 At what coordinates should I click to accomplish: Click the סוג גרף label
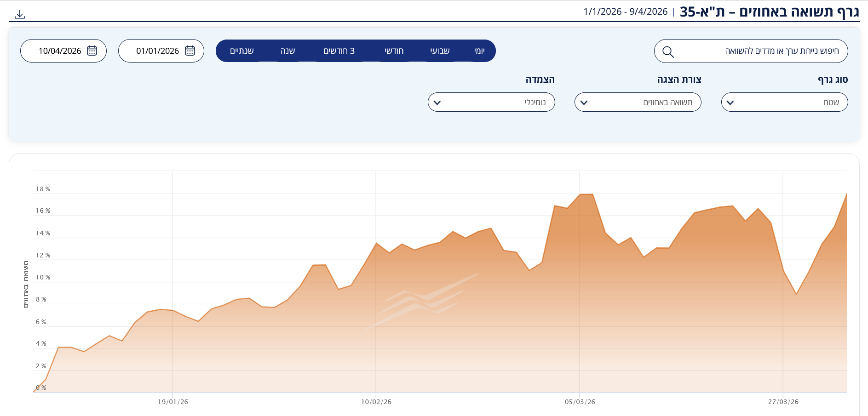click(833, 80)
